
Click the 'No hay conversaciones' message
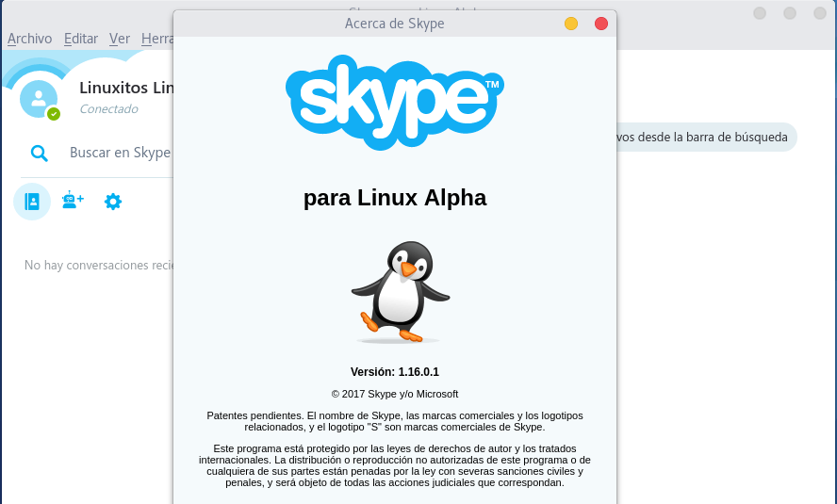click(99, 265)
